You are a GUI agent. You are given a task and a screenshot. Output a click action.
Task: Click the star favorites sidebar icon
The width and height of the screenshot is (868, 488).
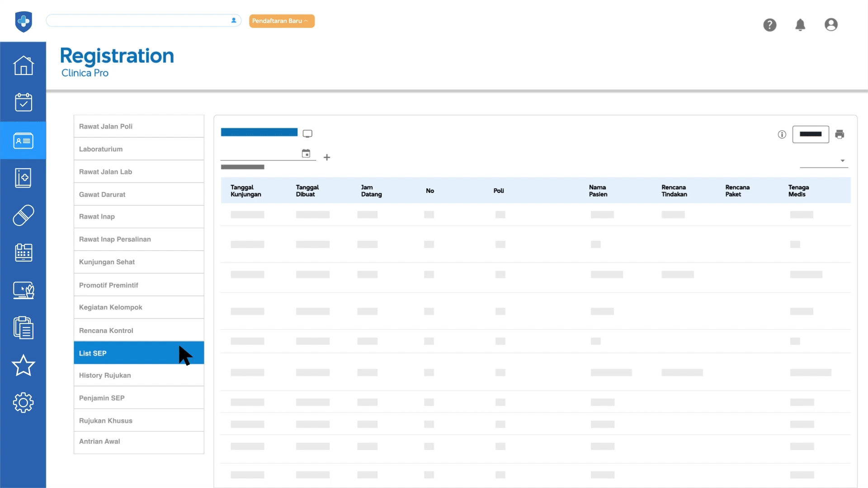(23, 366)
